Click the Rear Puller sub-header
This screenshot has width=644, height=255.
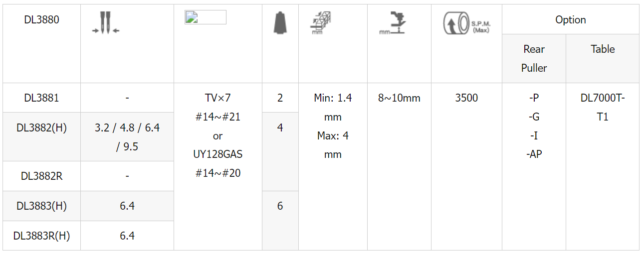coord(534,59)
